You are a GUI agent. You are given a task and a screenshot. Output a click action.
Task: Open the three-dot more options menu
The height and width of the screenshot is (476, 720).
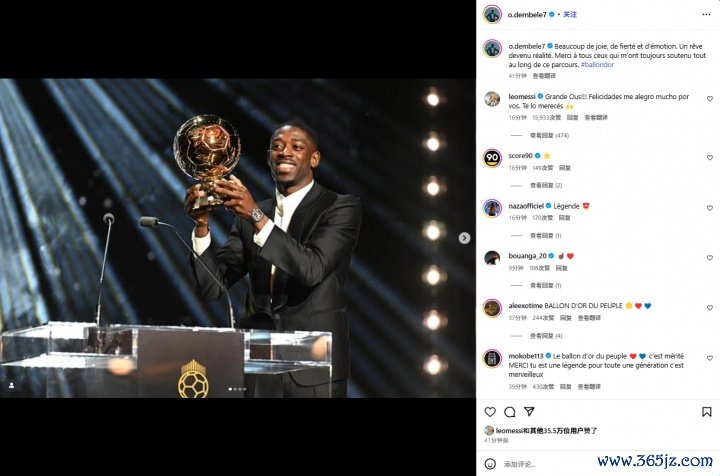point(706,15)
